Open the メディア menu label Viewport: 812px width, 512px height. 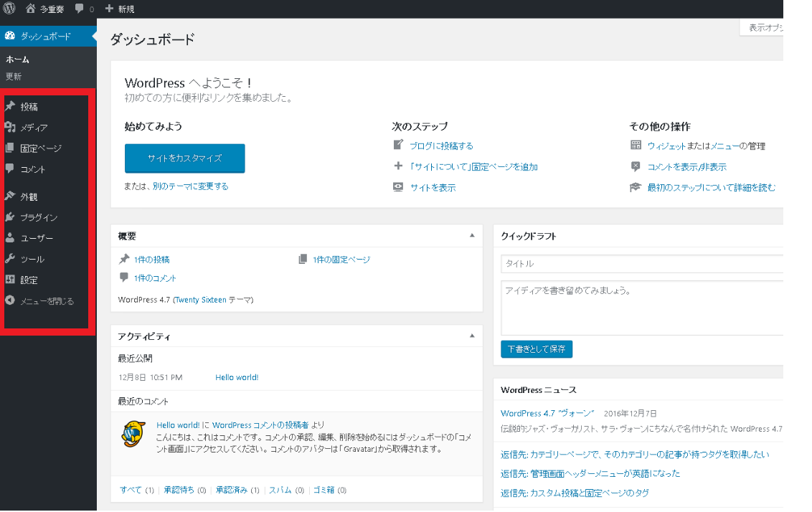pos(34,128)
